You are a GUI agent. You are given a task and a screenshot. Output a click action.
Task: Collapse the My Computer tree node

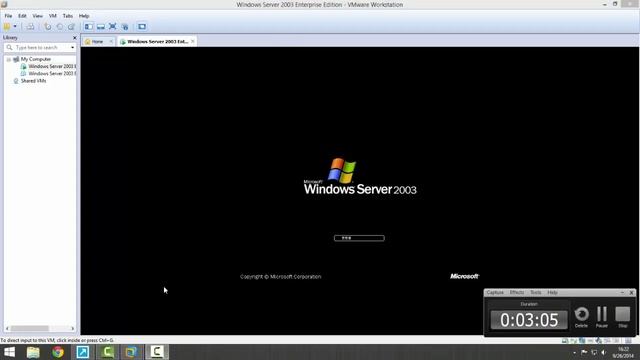pos(8,59)
